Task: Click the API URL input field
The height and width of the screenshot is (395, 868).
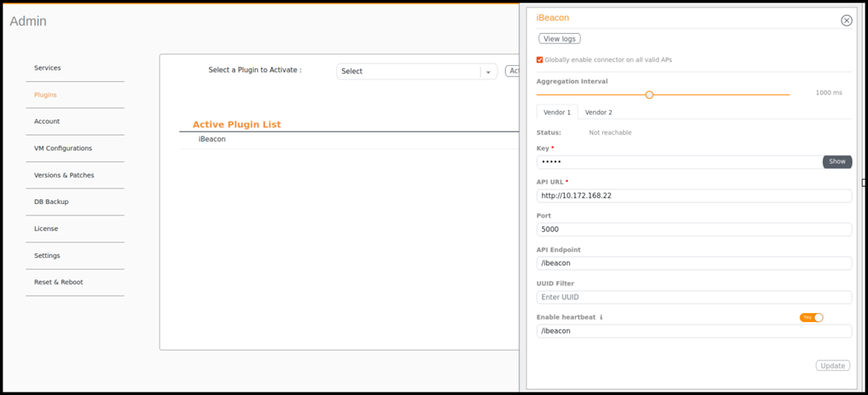Action: (694, 196)
